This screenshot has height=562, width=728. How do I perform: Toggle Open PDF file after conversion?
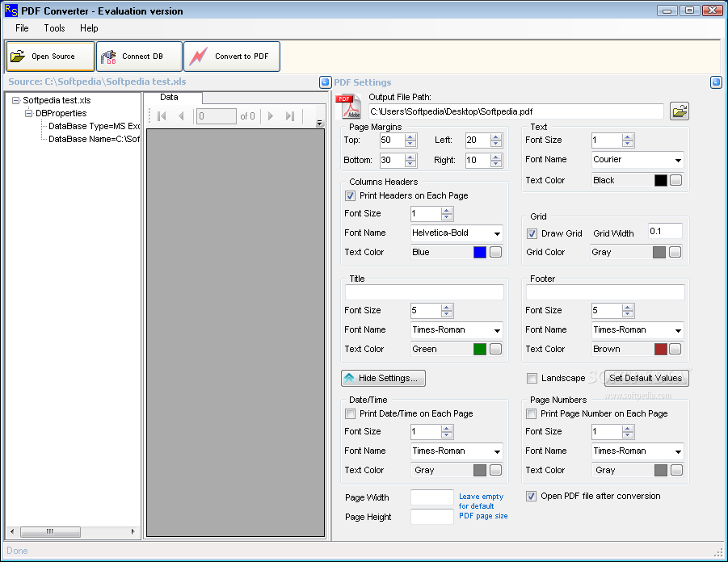[531, 496]
